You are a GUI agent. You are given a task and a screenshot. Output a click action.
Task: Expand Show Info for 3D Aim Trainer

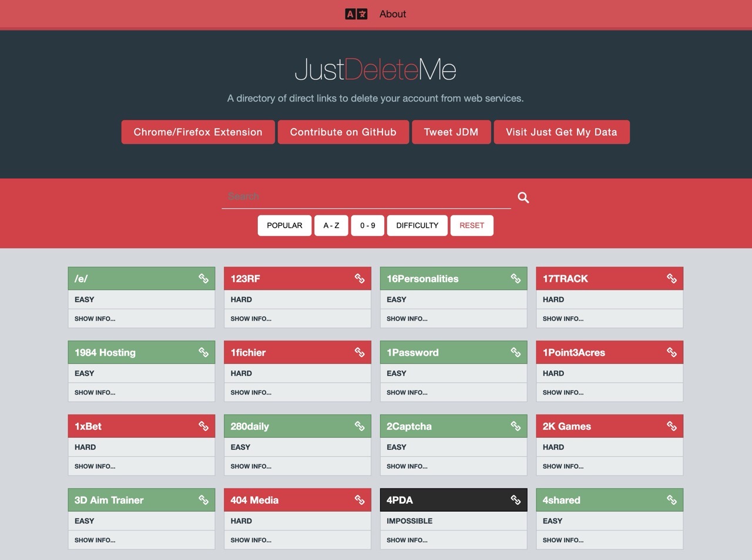coord(95,540)
